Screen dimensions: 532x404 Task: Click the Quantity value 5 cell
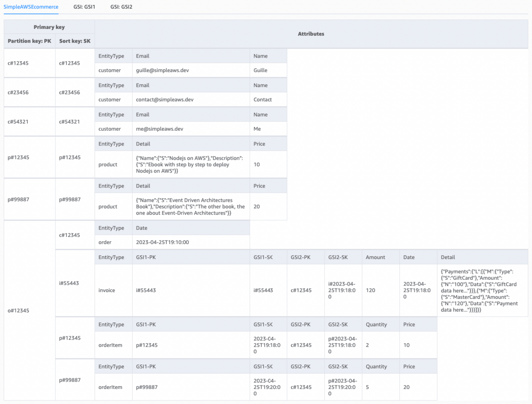click(381, 387)
